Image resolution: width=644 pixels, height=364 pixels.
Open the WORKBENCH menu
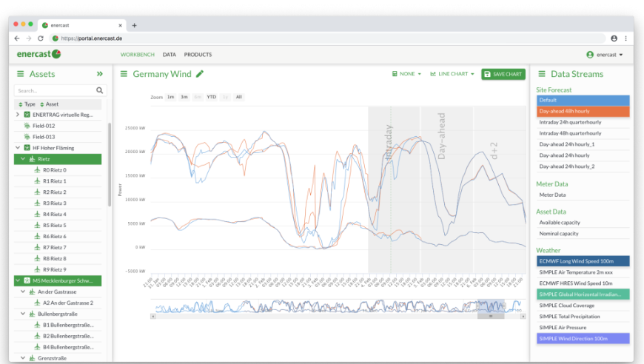(x=138, y=55)
